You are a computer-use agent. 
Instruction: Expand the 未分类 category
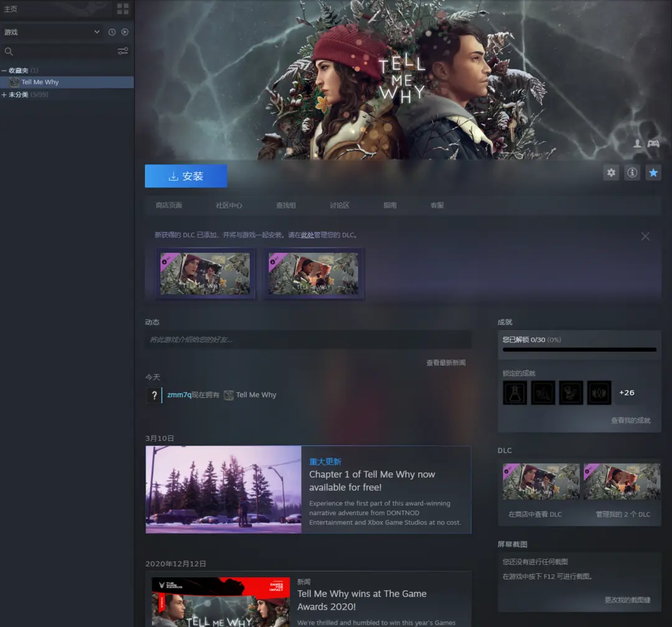click(x=4, y=95)
